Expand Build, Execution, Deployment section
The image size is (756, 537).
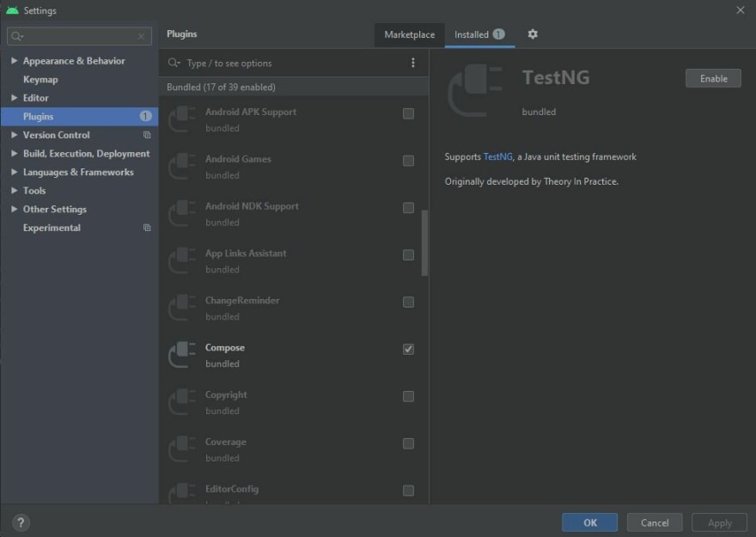point(14,153)
